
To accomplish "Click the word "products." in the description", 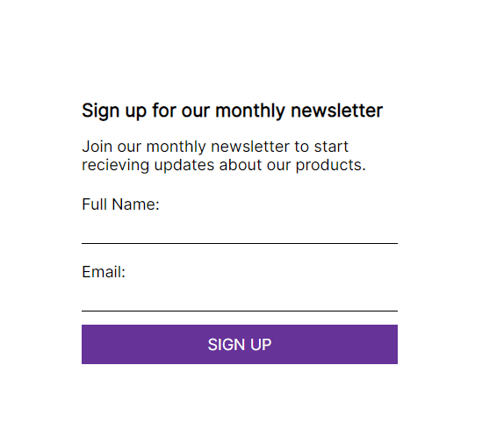I will coord(331,166).
